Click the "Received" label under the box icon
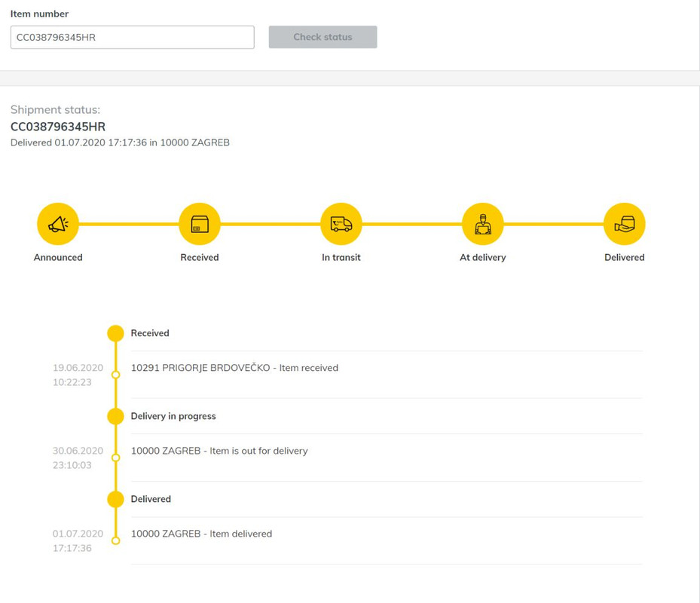Screen dimensions: 700x603 200,257
